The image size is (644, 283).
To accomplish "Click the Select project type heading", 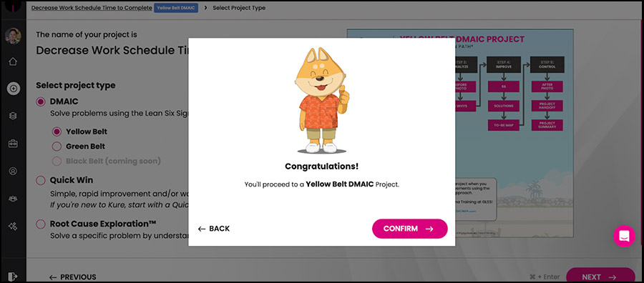I will click(76, 85).
